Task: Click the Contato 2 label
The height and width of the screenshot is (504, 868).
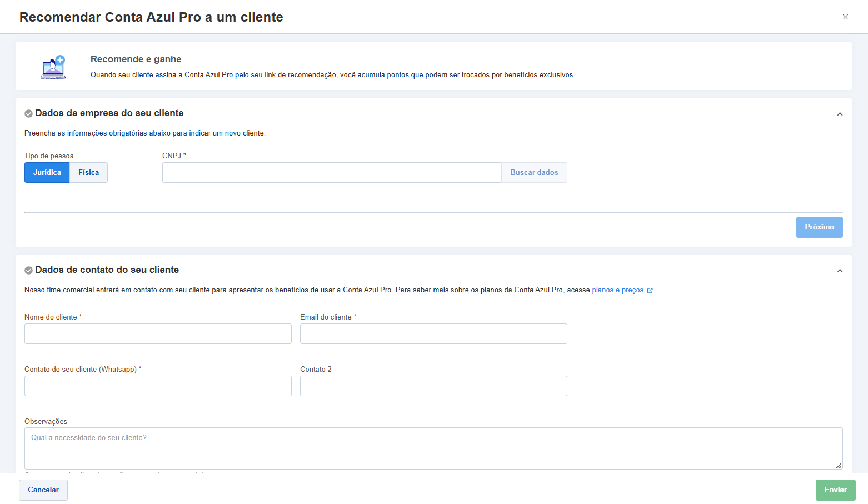Action: [316, 370]
